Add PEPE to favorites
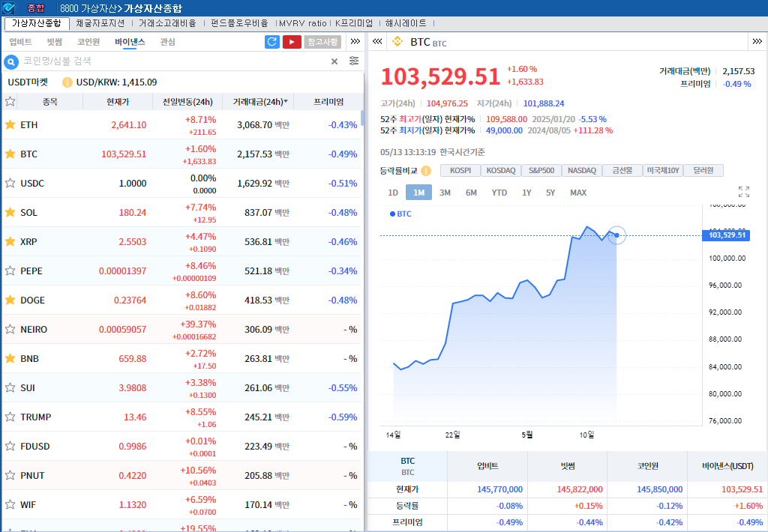This screenshot has width=768, height=532. [10, 270]
